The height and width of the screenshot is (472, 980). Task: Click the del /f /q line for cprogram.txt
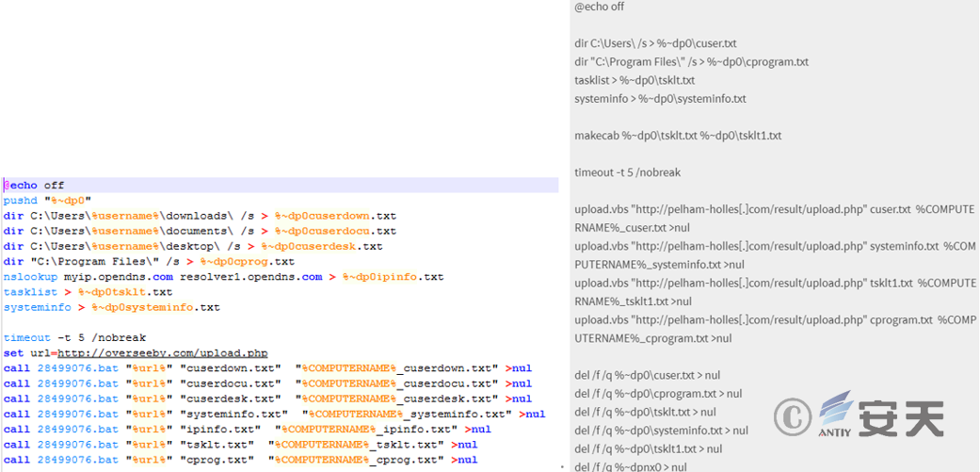[658, 394]
